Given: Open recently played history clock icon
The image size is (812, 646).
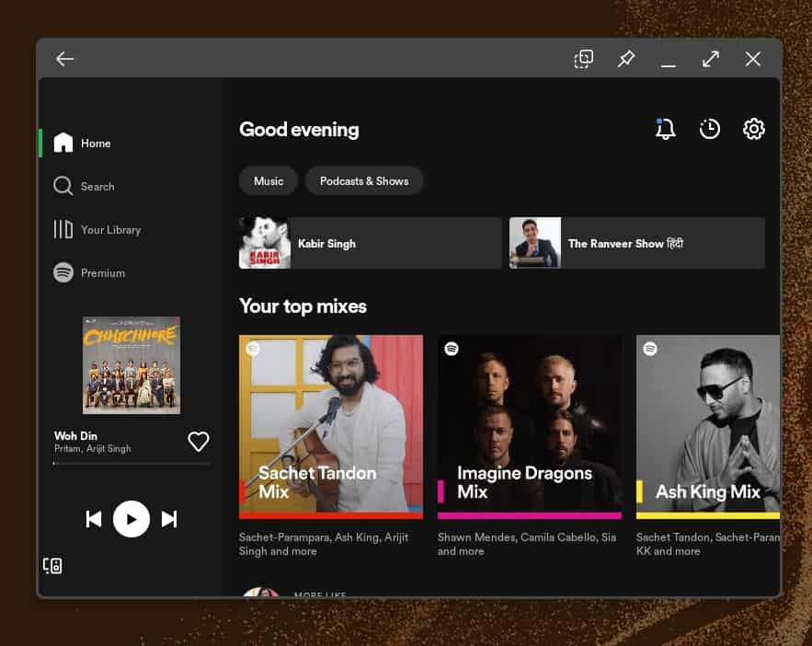Looking at the screenshot, I should [709, 129].
